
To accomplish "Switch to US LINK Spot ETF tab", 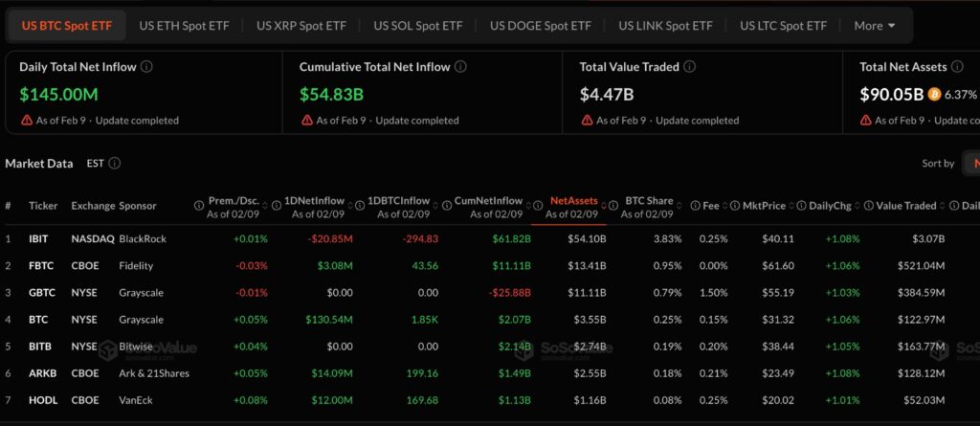I will [665, 26].
